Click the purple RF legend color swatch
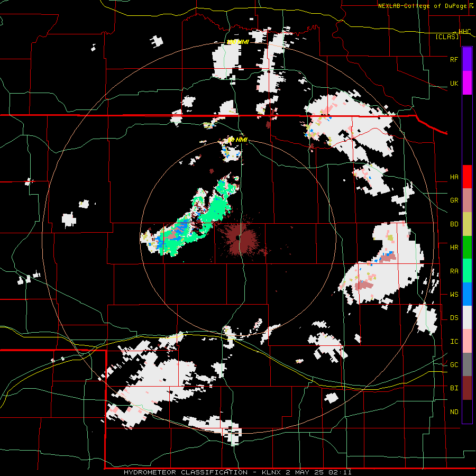476x476 pixels. [x=467, y=59]
